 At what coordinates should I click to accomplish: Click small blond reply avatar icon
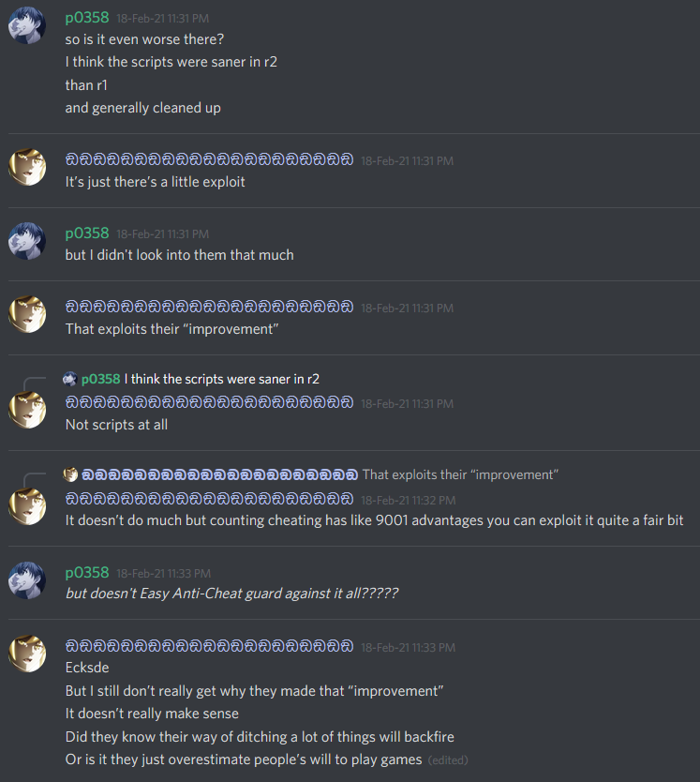pyautogui.click(x=70, y=474)
